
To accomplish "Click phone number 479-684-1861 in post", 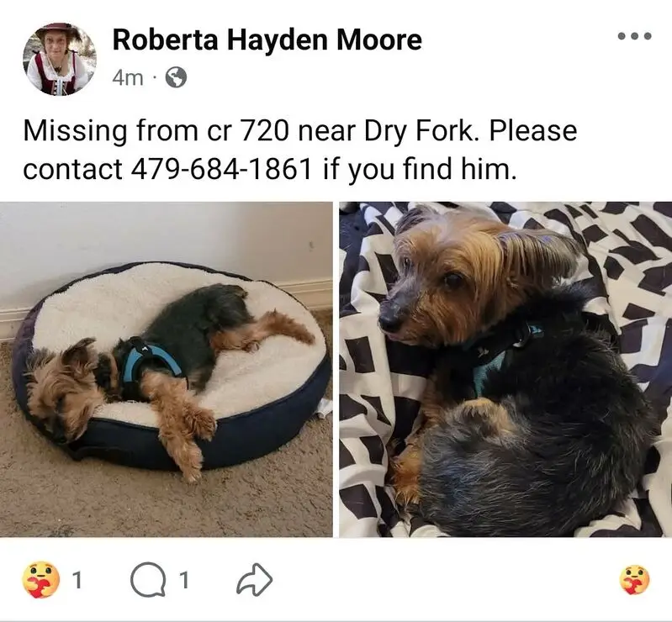I will pos(220,169).
